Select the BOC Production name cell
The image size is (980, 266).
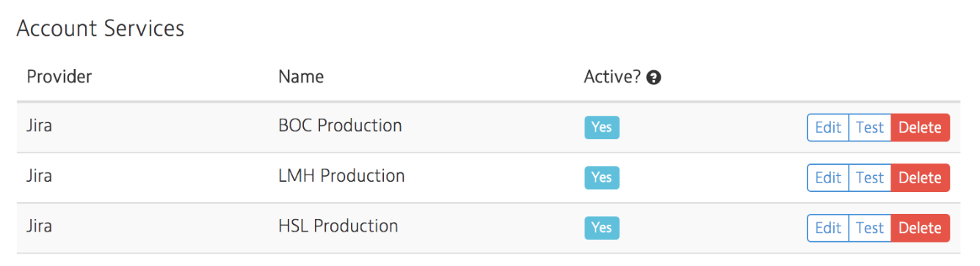point(340,126)
